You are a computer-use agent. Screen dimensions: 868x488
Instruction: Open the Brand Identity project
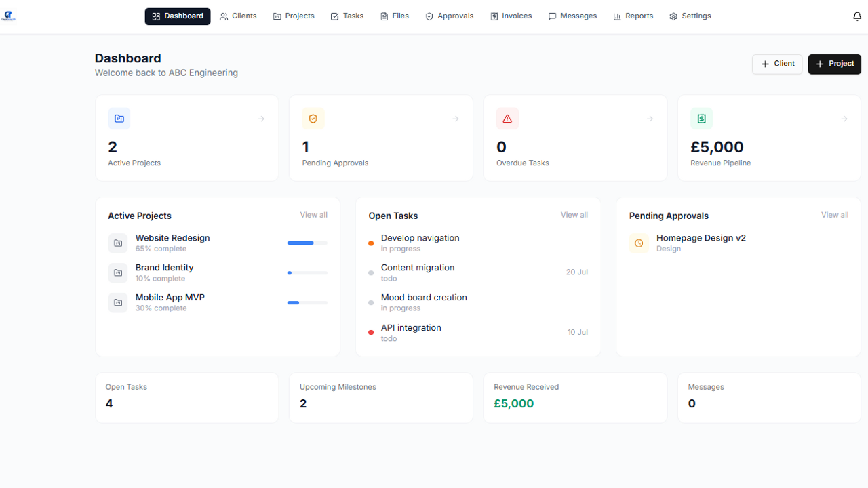pyautogui.click(x=164, y=268)
